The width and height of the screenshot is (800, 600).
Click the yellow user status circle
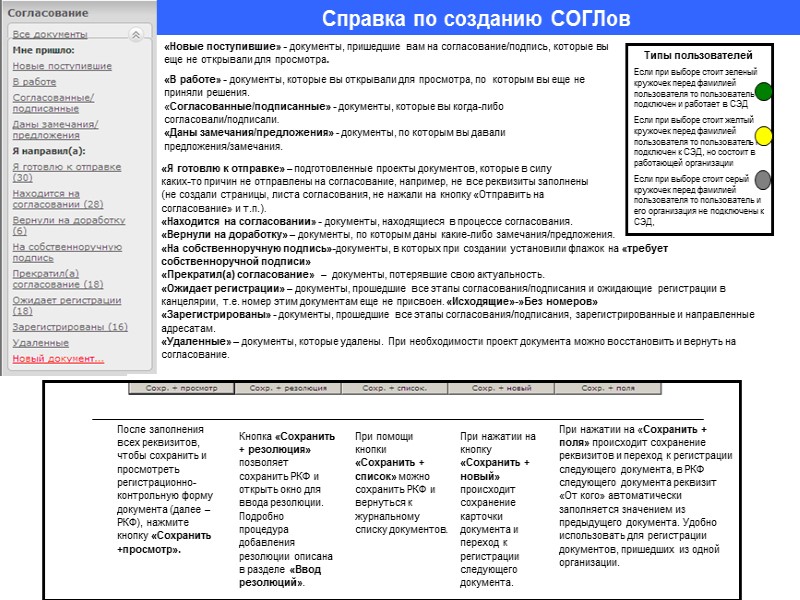point(763,136)
